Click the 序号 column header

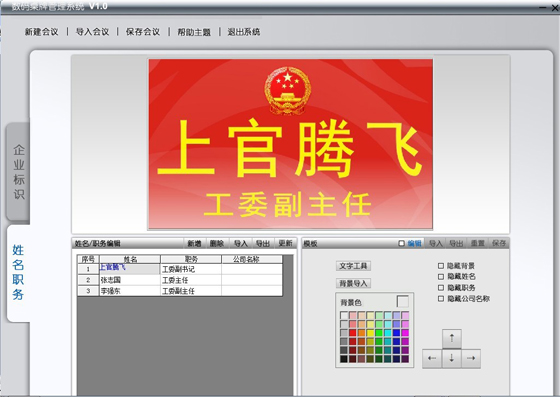[88, 259]
